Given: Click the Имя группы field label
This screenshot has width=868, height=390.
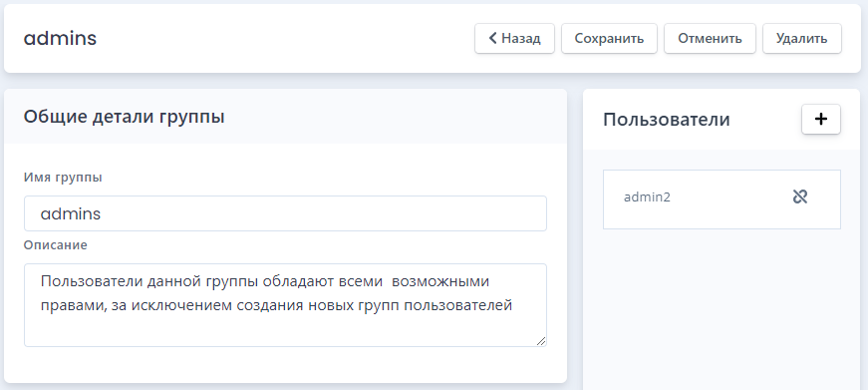Looking at the screenshot, I should (63, 178).
